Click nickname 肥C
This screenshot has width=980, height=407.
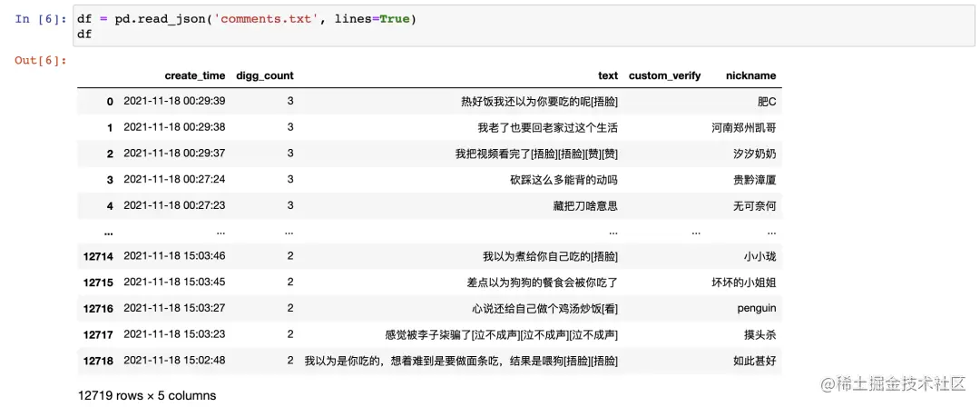coord(766,102)
